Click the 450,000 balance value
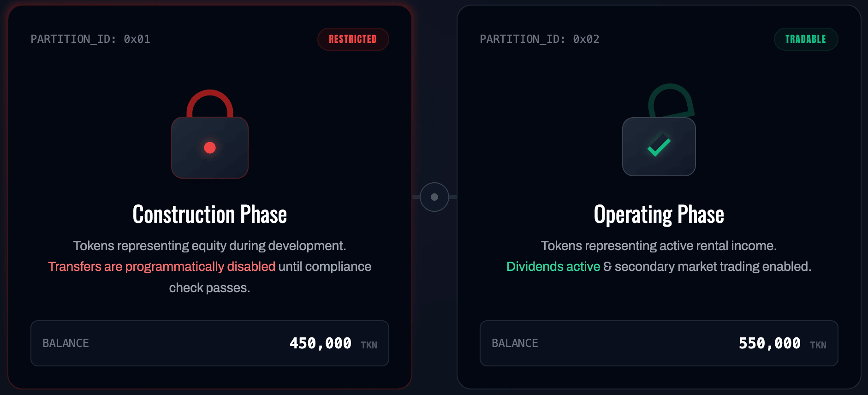Viewport: 868px width, 395px height. point(320,343)
